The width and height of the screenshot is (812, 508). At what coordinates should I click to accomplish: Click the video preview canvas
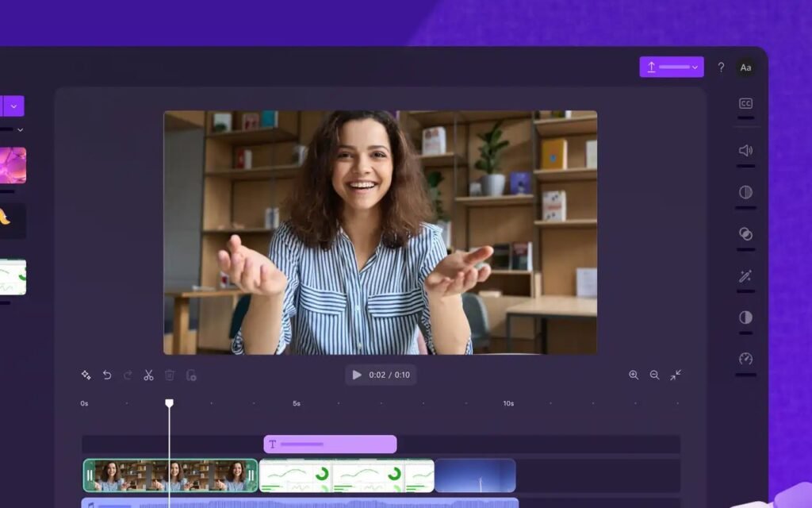coord(380,233)
